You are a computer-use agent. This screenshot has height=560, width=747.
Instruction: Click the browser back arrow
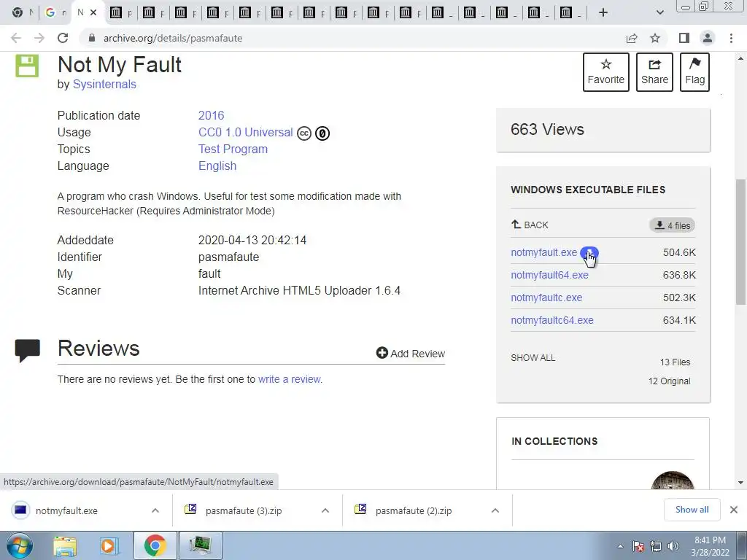tap(16, 38)
